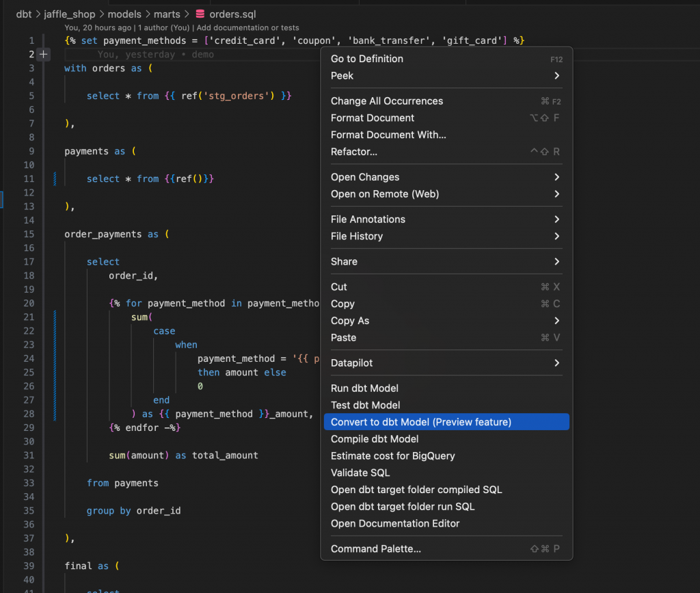
Task: Choose Test dbt Model
Action: coord(446,406)
